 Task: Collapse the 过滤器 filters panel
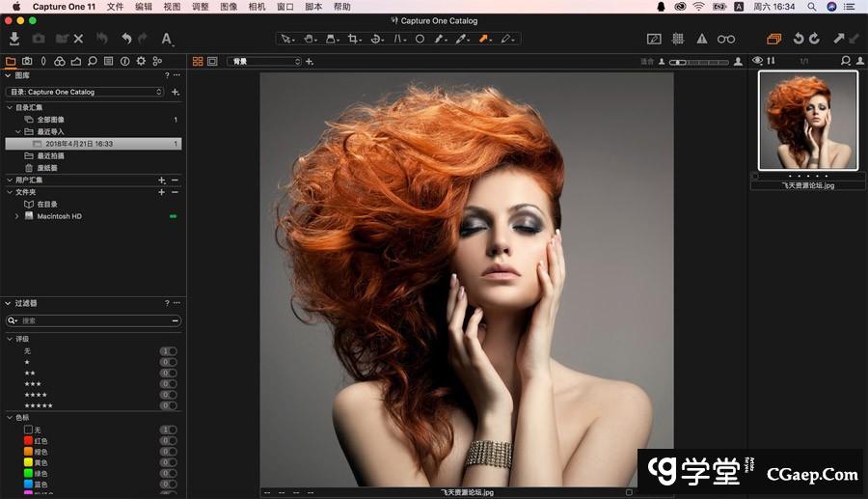(x=8, y=303)
